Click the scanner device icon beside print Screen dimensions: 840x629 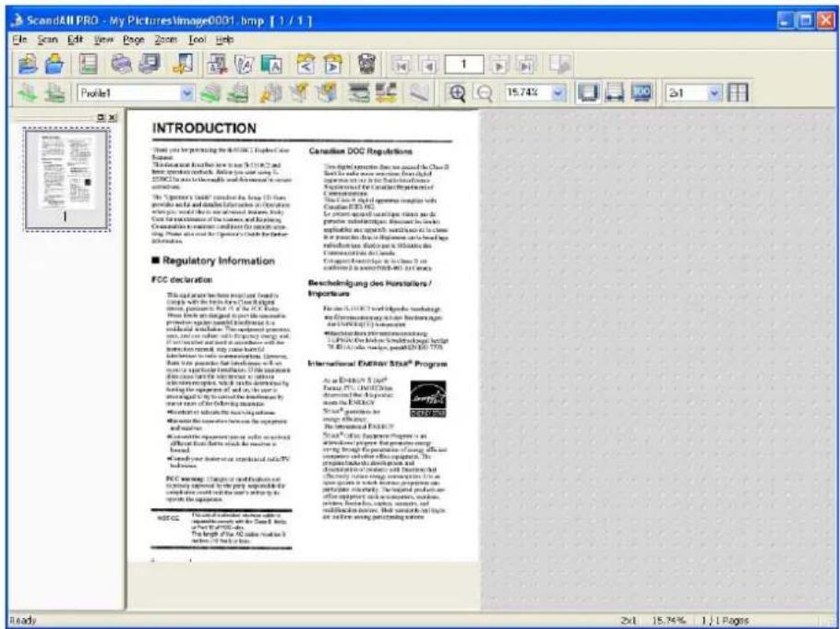(149, 65)
